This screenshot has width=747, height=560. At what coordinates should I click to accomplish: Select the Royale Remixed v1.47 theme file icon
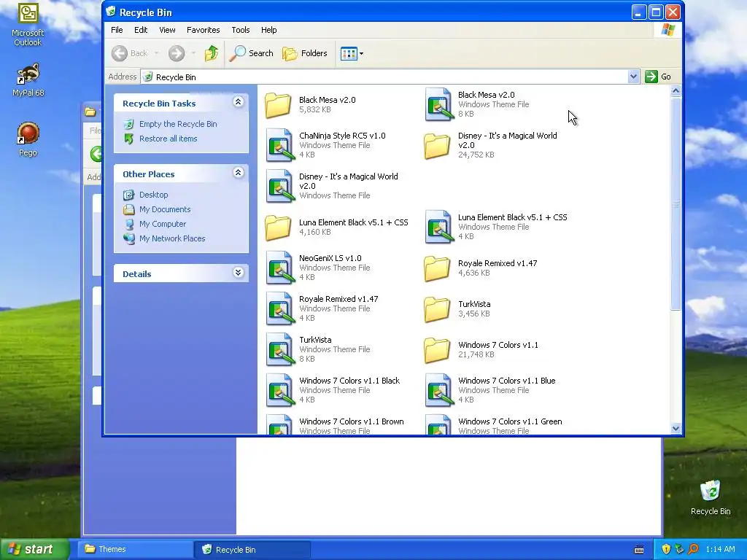tap(279, 308)
